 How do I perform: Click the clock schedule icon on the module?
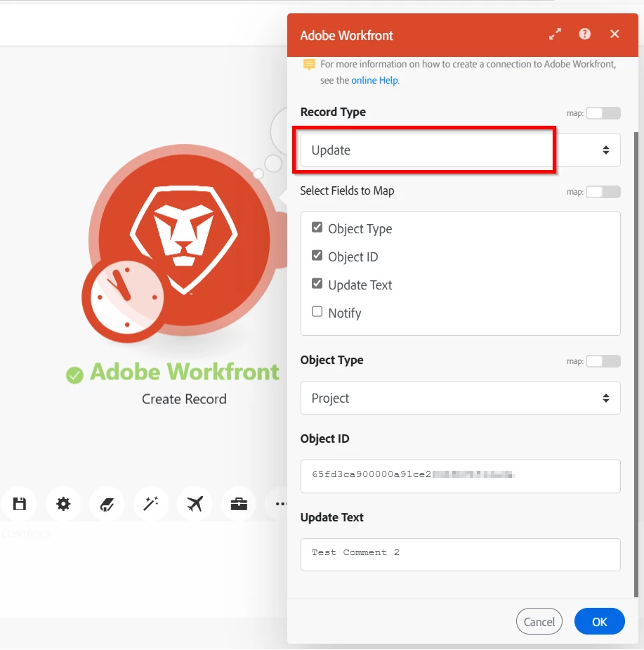pyautogui.click(x=126, y=297)
